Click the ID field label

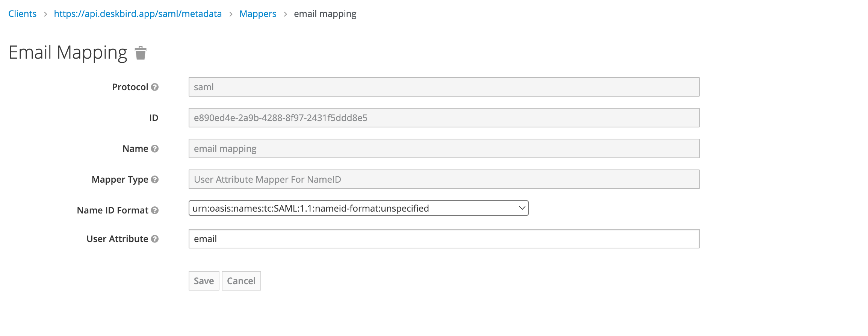tap(154, 118)
